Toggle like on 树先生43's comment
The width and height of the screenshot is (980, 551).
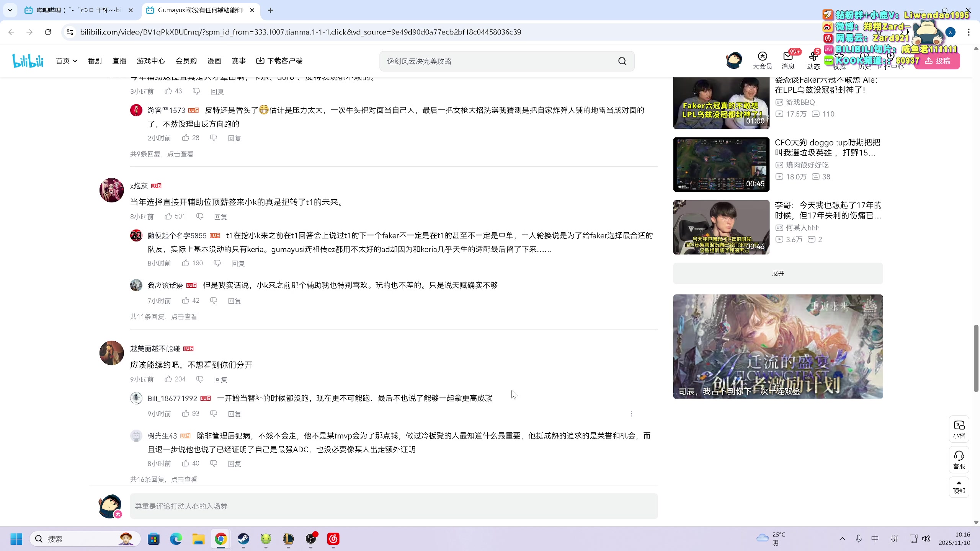186,463
